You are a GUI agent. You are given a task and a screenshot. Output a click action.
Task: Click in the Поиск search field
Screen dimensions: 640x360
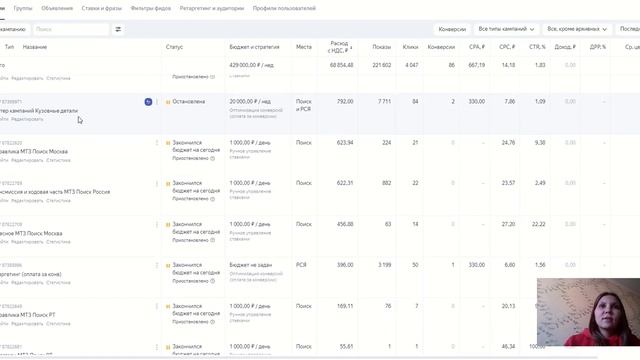[71, 29]
